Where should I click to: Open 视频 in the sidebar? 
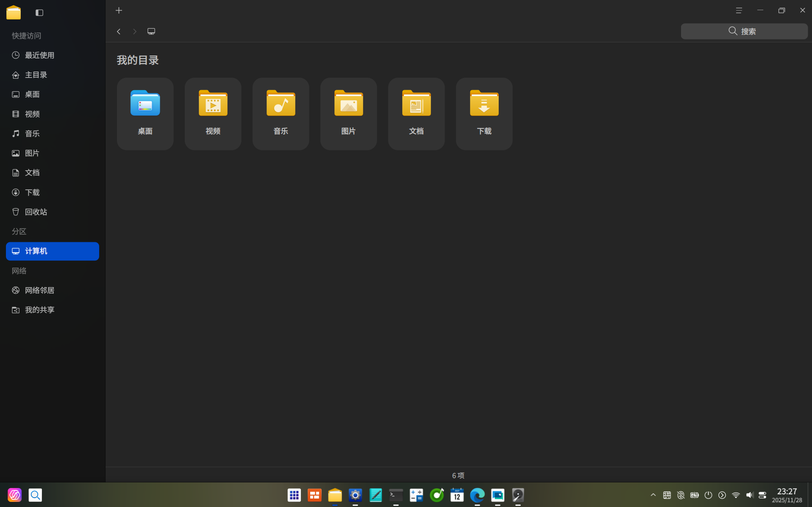pyautogui.click(x=53, y=114)
